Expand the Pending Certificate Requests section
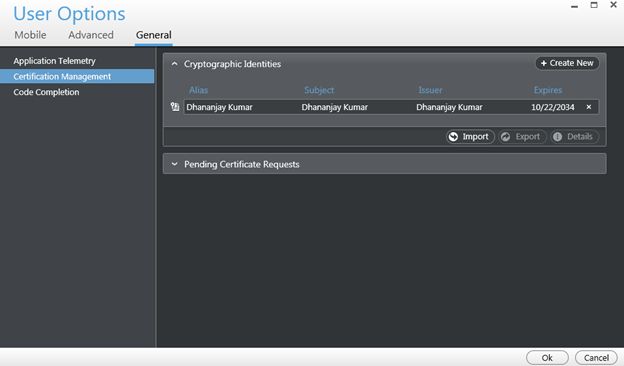 tap(174, 164)
